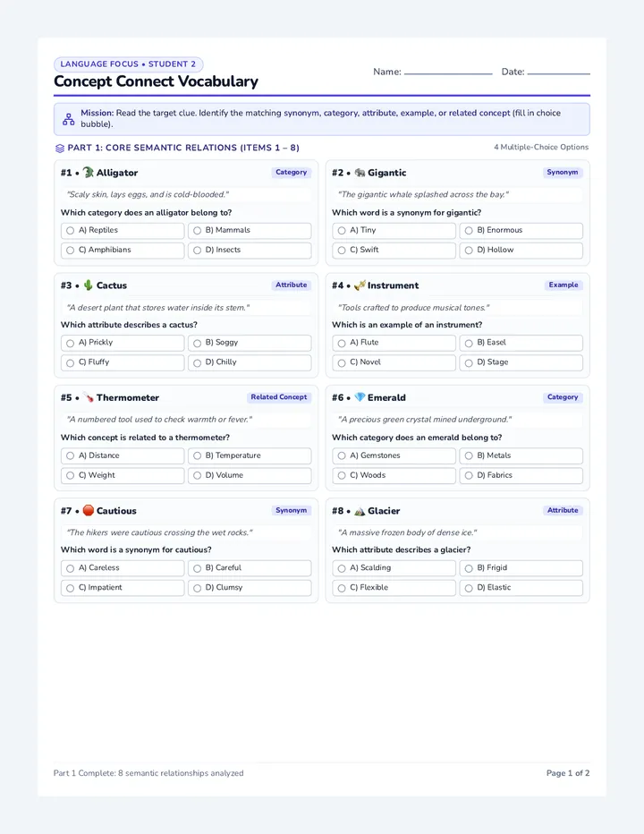Click the alligator emoji icon in item #1

pos(89,173)
